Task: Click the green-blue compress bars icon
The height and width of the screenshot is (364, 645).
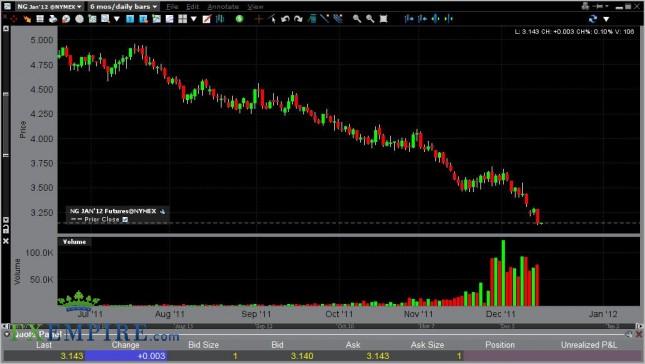Action: click(x=449, y=19)
